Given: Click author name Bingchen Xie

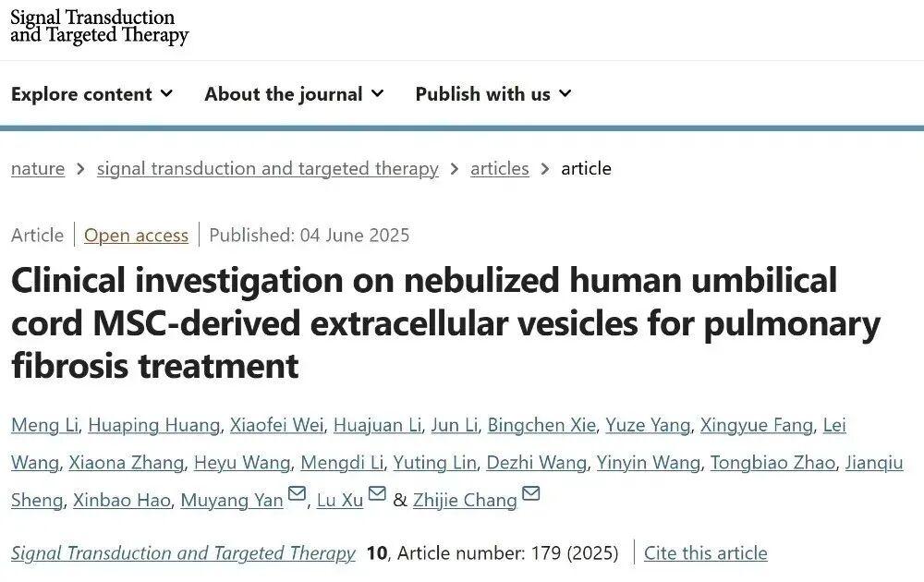Looking at the screenshot, I should pyautogui.click(x=541, y=425).
